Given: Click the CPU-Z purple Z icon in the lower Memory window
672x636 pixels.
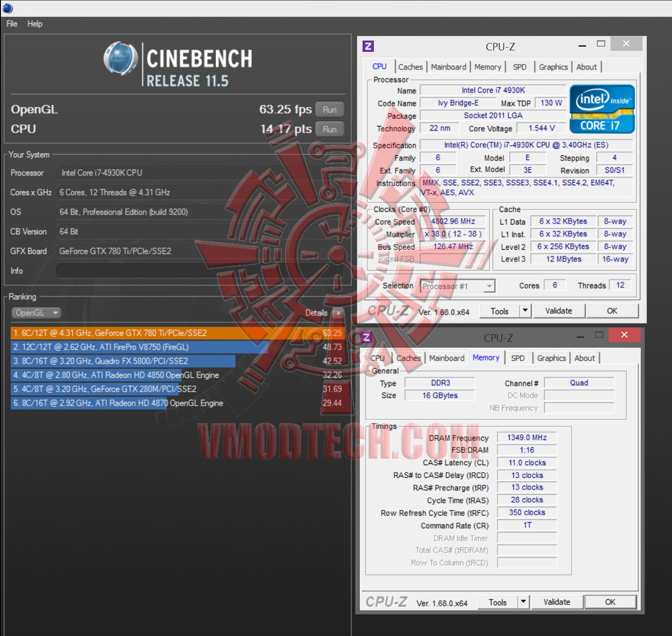Looking at the screenshot, I should coord(366,337).
